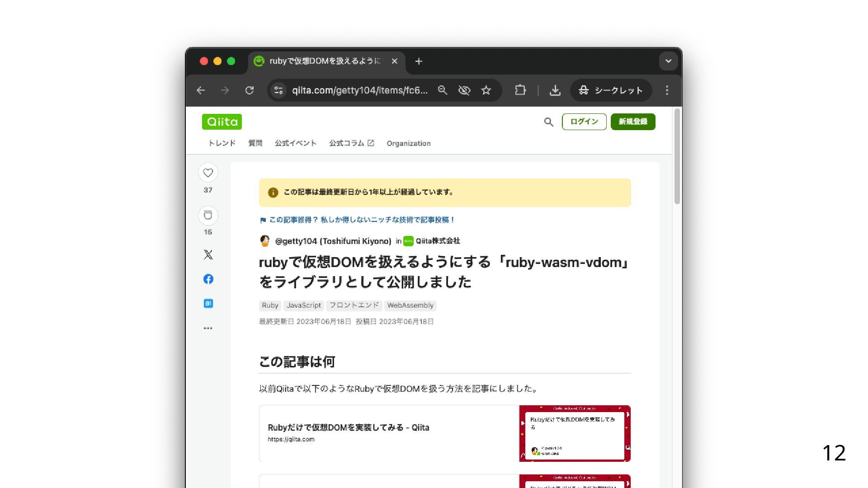Bookmark page with the star icon
This screenshot has height=488, width=868.
pyautogui.click(x=486, y=90)
